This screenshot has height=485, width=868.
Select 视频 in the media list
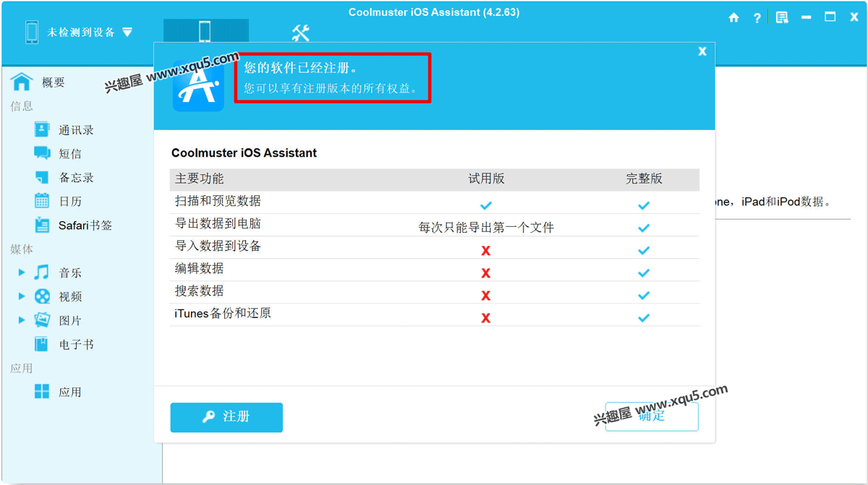coord(70,297)
